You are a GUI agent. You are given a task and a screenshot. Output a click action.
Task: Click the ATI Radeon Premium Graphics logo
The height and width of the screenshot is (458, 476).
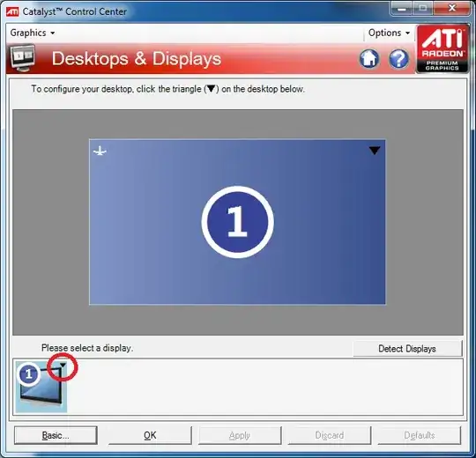click(x=443, y=48)
